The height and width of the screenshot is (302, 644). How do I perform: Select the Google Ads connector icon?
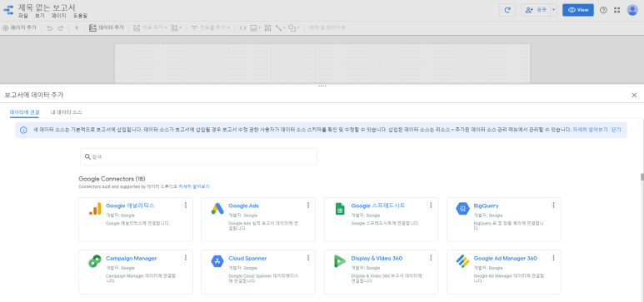217,209
